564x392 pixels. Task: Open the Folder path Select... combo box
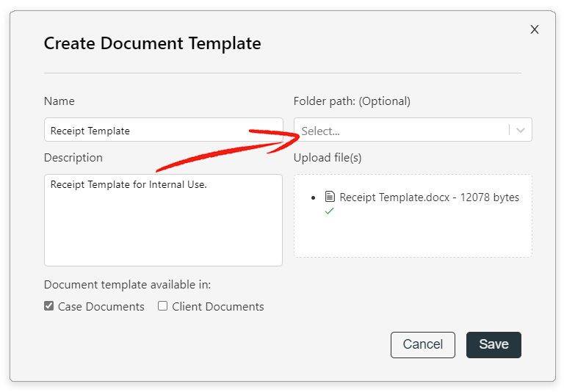(x=413, y=130)
